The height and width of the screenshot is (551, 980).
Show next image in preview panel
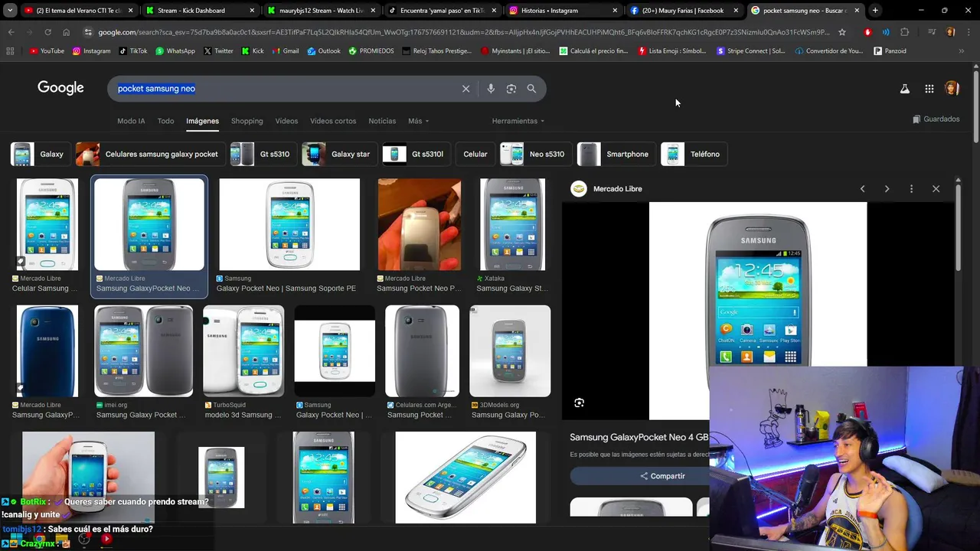pos(887,189)
